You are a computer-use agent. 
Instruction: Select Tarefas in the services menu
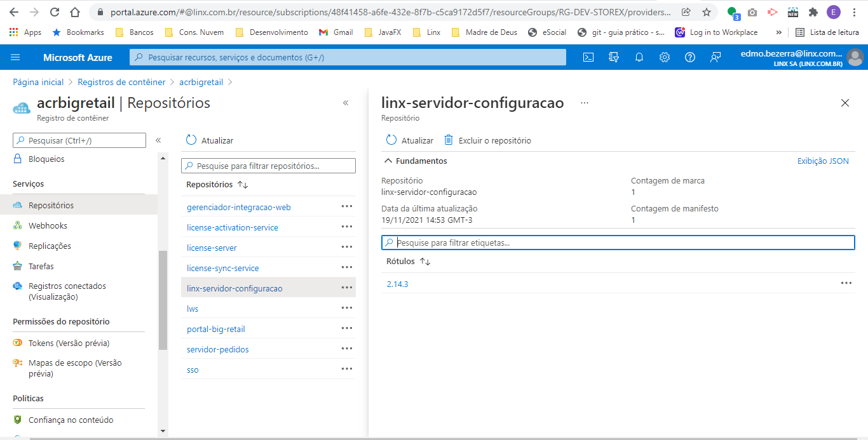(x=41, y=266)
